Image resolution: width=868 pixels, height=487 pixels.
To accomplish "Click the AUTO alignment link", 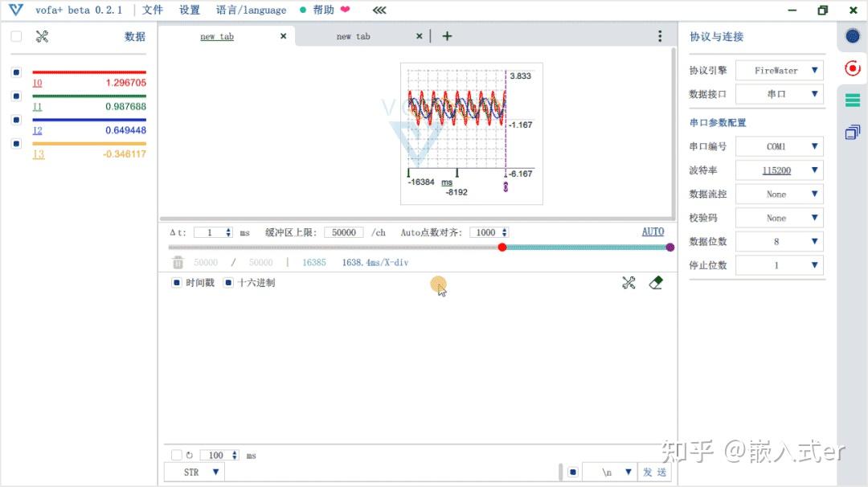I will click(653, 231).
